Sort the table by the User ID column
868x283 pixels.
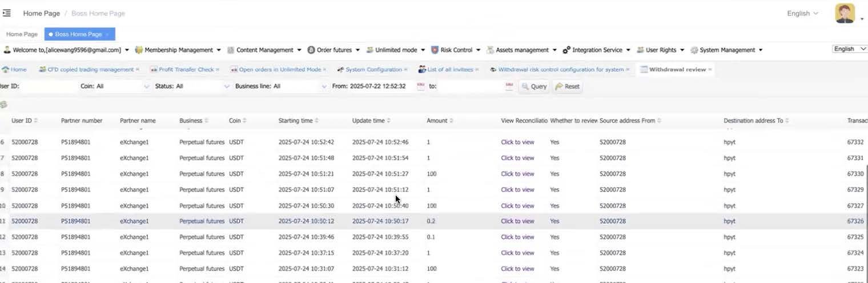pyautogui.click(x=36, y=121)
